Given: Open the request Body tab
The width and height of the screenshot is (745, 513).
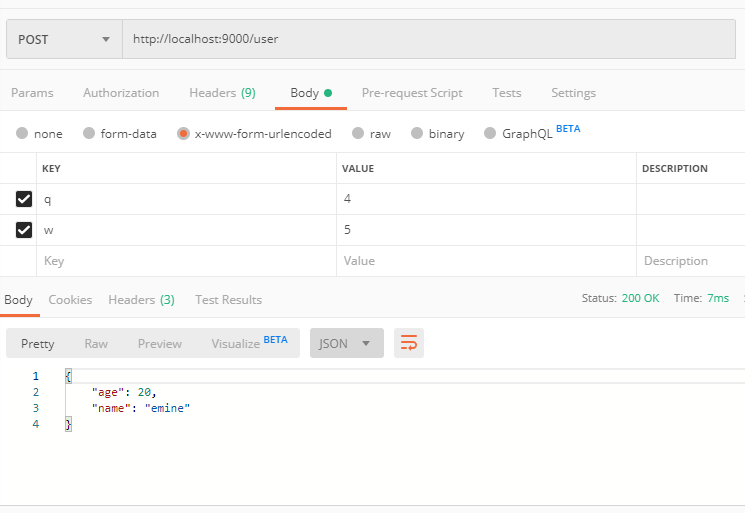Looking at the screenshot, I should click(311, 93).
